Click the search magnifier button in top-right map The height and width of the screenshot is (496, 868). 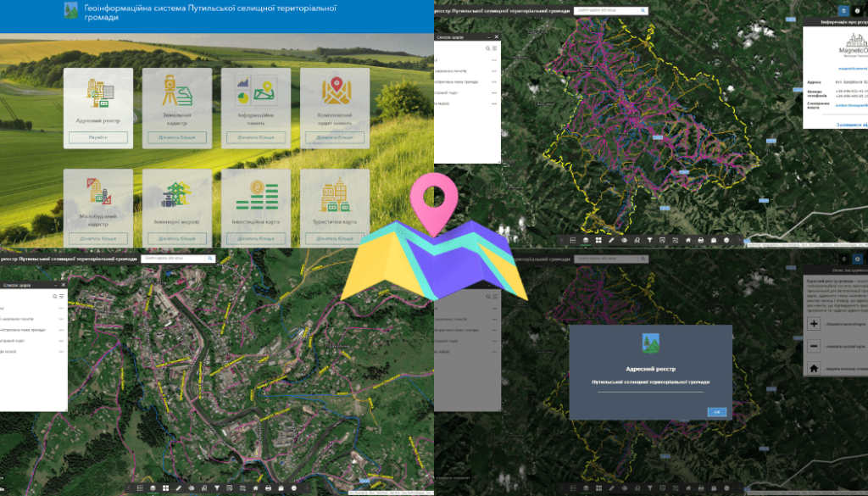tap(643, 10)
